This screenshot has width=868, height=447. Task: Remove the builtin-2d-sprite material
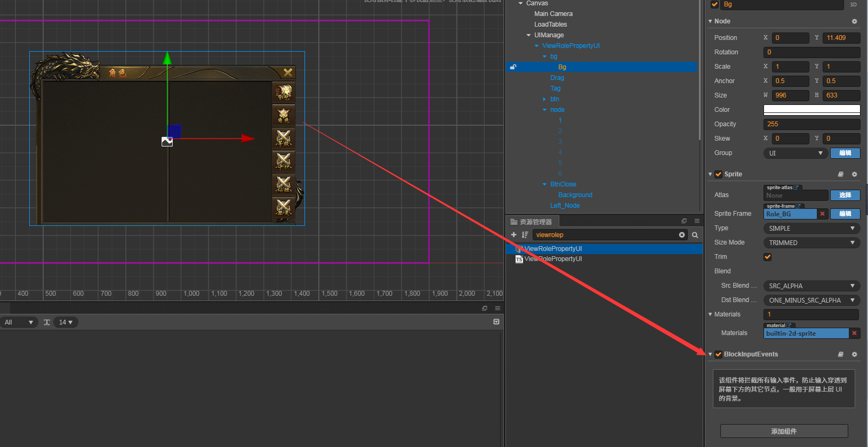pyautogui.click(x=854, y=333)
